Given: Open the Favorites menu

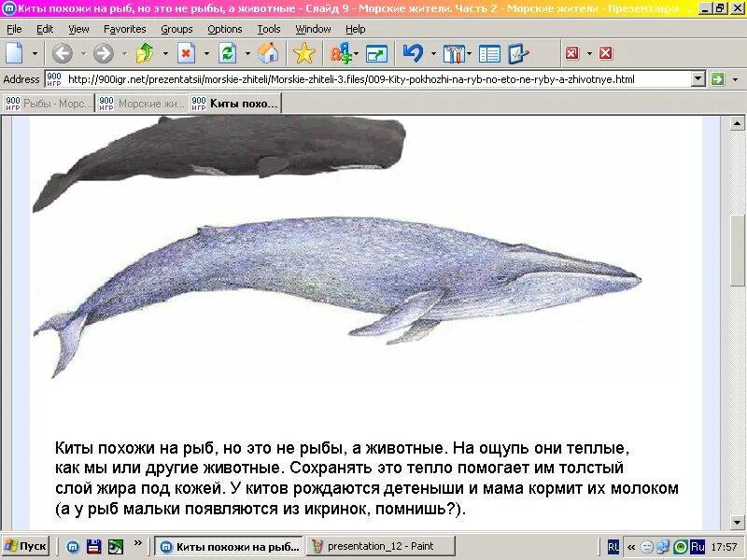Looking at the screenshot, I should pos(124,29).
